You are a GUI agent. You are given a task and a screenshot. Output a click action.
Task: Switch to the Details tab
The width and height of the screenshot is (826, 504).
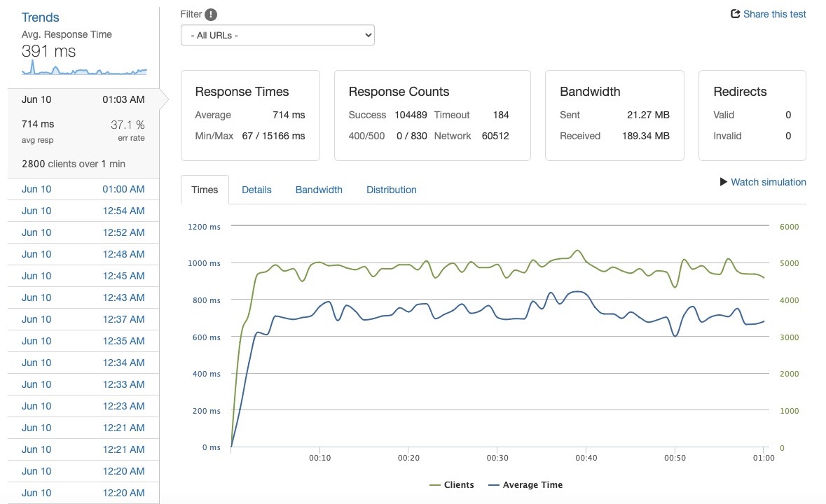pos(256,190)
